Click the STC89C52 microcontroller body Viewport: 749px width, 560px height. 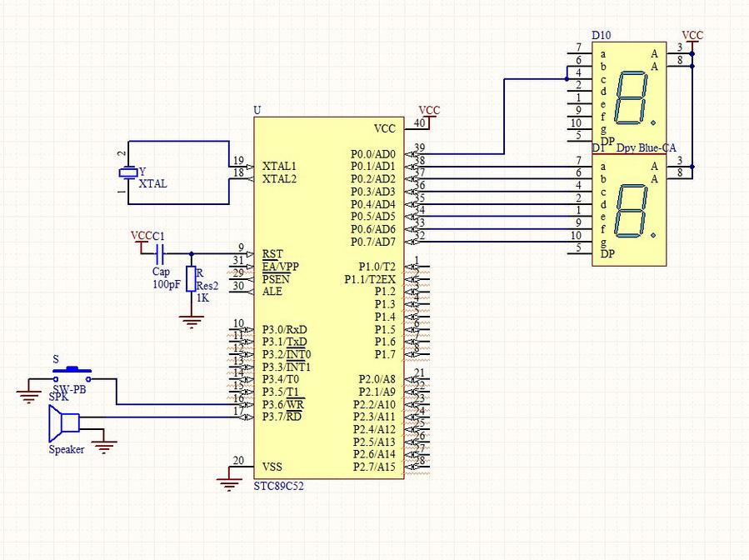click(328, 297)
